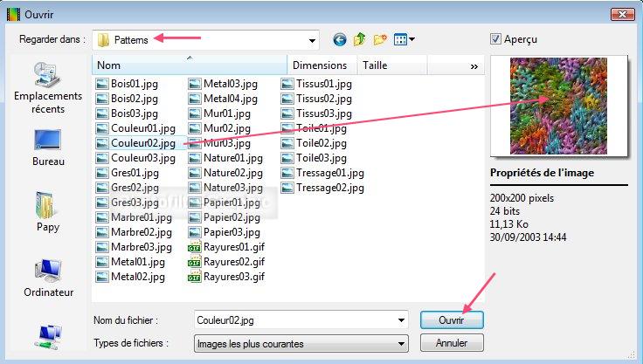Expand the Nom du fichier dropdown
Viewport: 643px width, 364px height.
coord(401,320)
